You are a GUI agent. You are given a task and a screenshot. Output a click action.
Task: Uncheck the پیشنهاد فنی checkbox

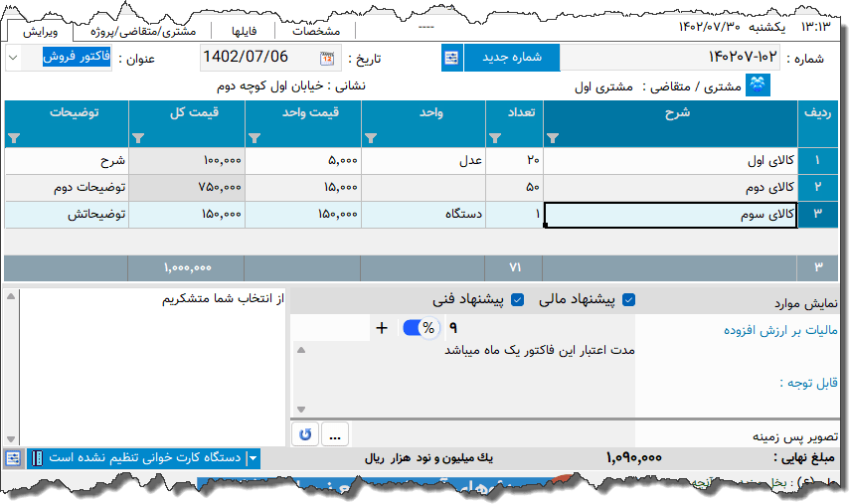point(518,300)
